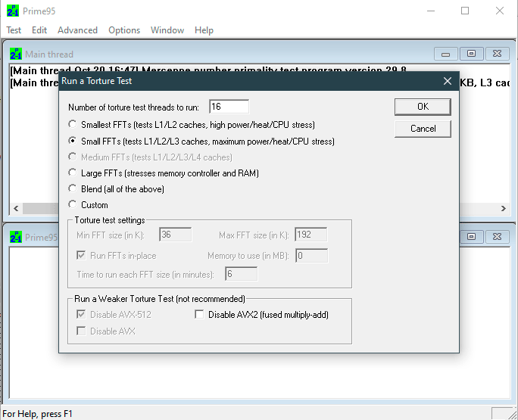Minimize the Main thread child window

(445, 54)
